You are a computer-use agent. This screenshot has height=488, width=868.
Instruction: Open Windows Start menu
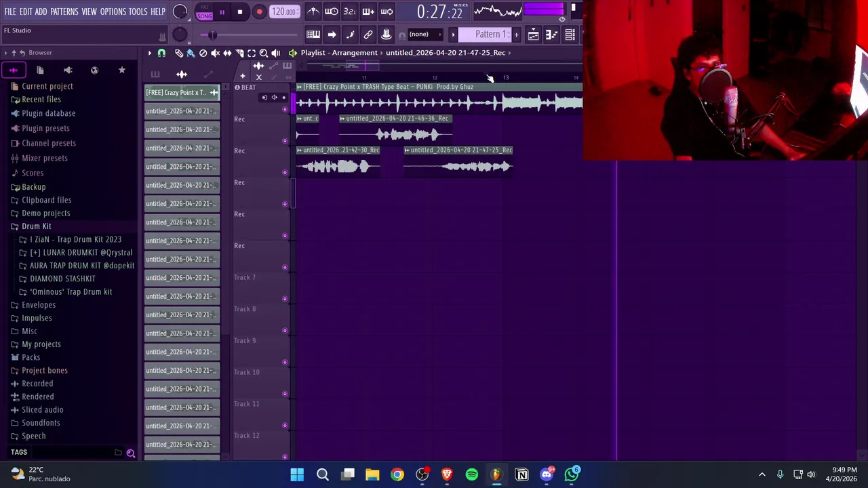pos(297,474)
